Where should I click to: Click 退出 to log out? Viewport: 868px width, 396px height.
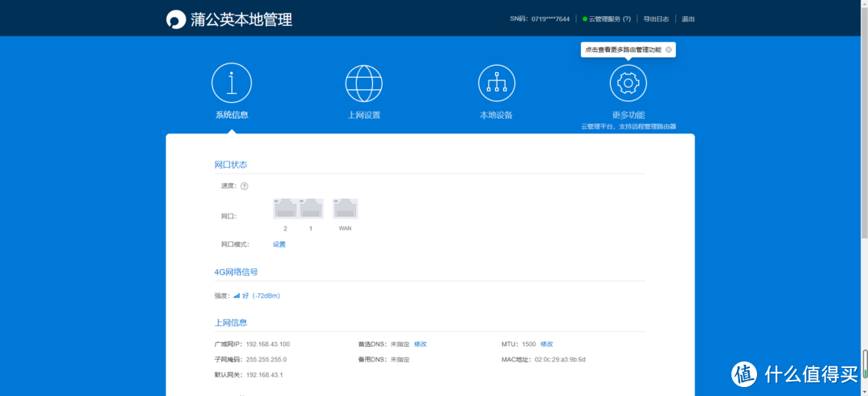[688, 19]
